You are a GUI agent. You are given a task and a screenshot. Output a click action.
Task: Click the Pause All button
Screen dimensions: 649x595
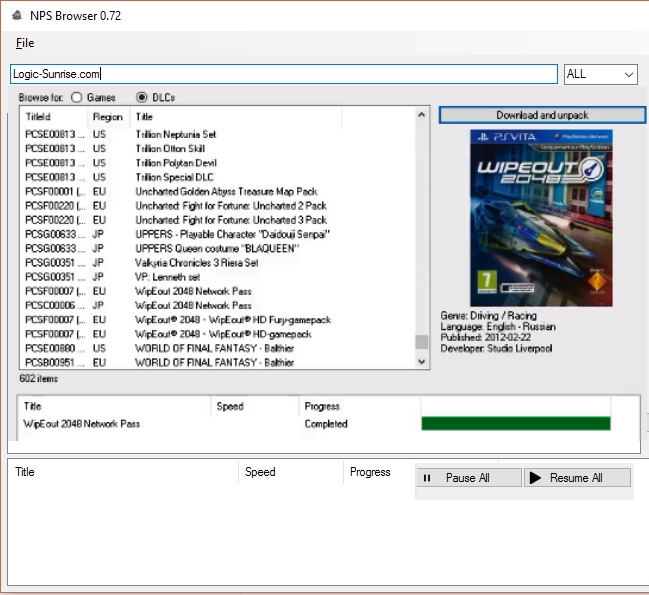click(x=468, y=478)
